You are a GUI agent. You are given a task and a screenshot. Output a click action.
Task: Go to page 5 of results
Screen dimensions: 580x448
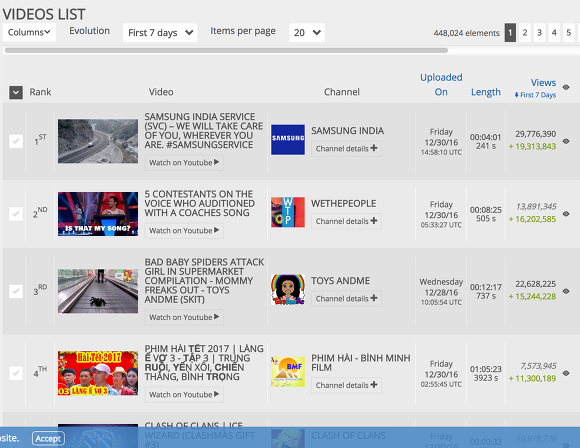click(x=569, y=33)
